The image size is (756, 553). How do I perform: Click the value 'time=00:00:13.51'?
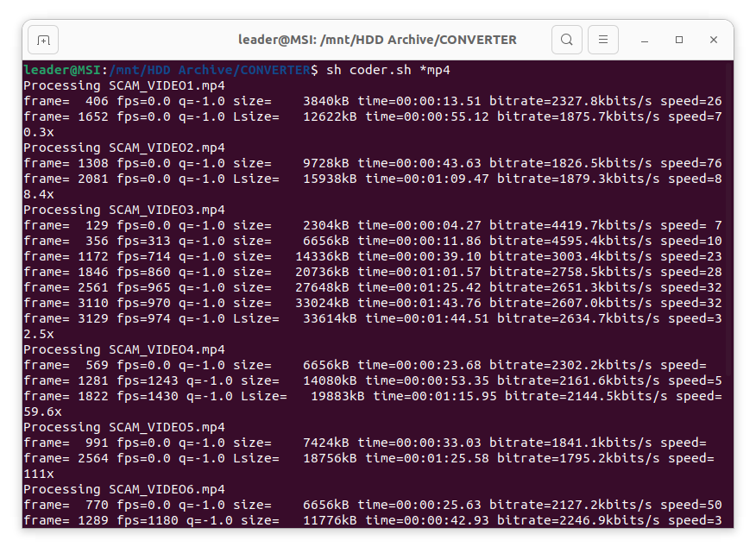coord(419,101)
